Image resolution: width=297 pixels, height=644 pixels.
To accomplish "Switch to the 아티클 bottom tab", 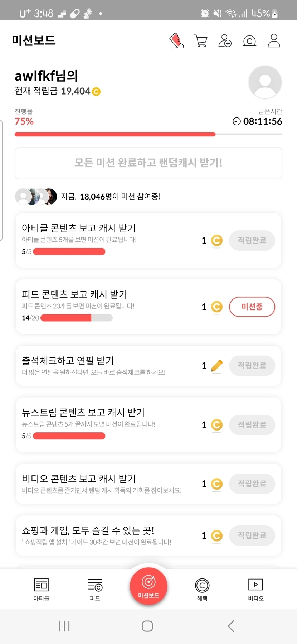I will [x=41, y=589].
